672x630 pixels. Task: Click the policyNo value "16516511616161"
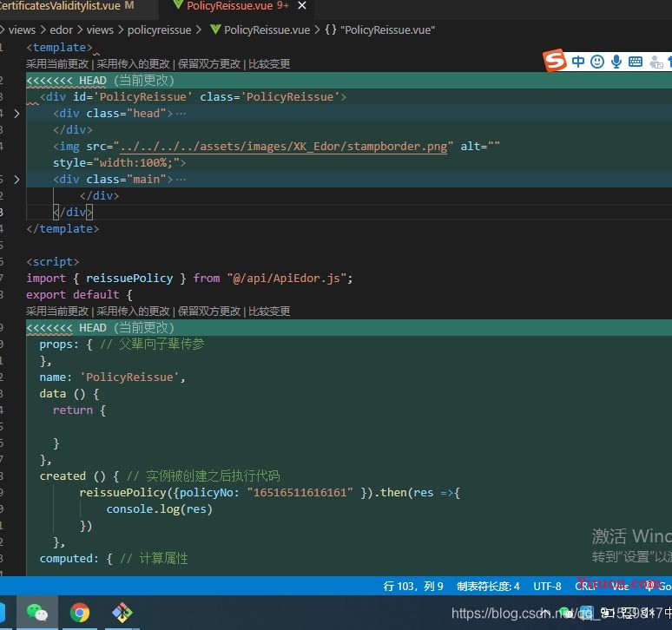click(300, 493)
